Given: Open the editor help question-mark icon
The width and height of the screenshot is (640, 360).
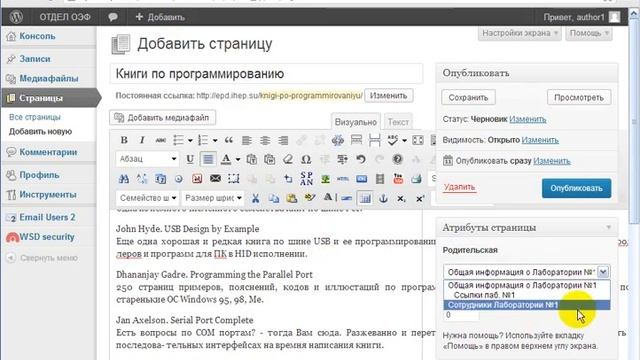Looking at the screenshot, I should pos(397,159).
